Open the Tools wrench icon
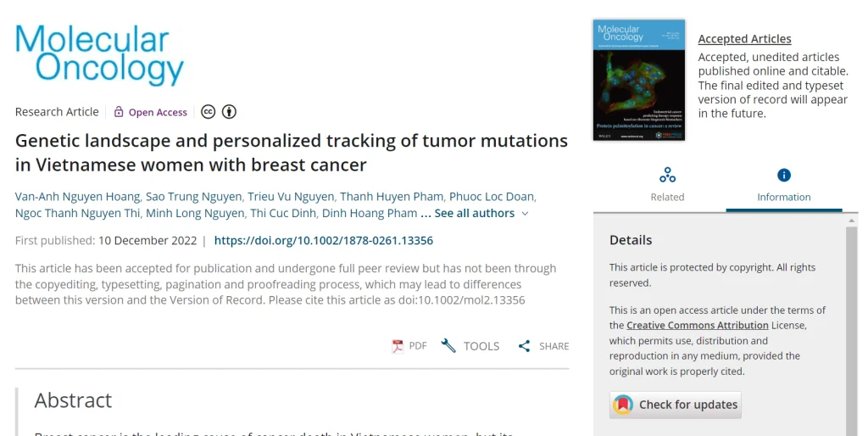This screenshot has width=868, height=436. (448, 346)
